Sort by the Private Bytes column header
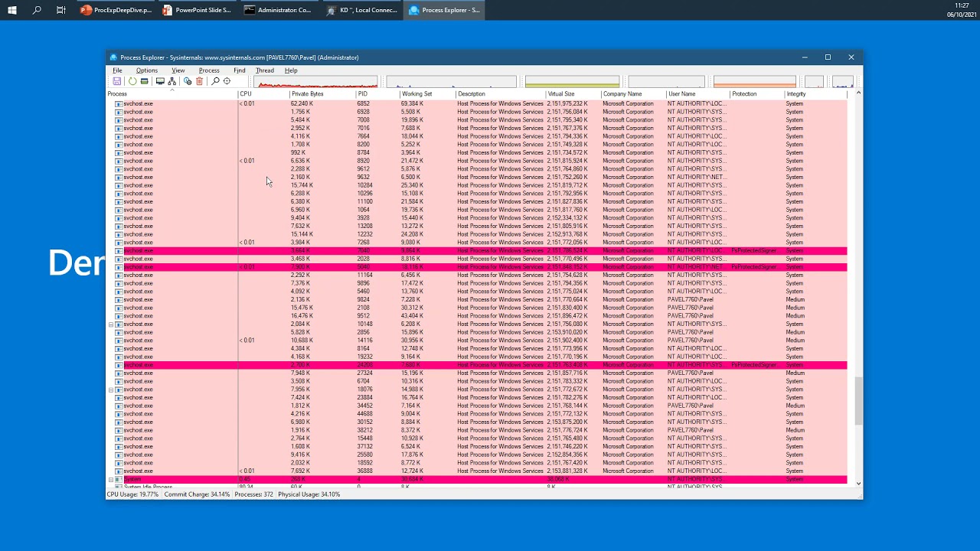The image size is (980, 551). click(x=322, y=94)
